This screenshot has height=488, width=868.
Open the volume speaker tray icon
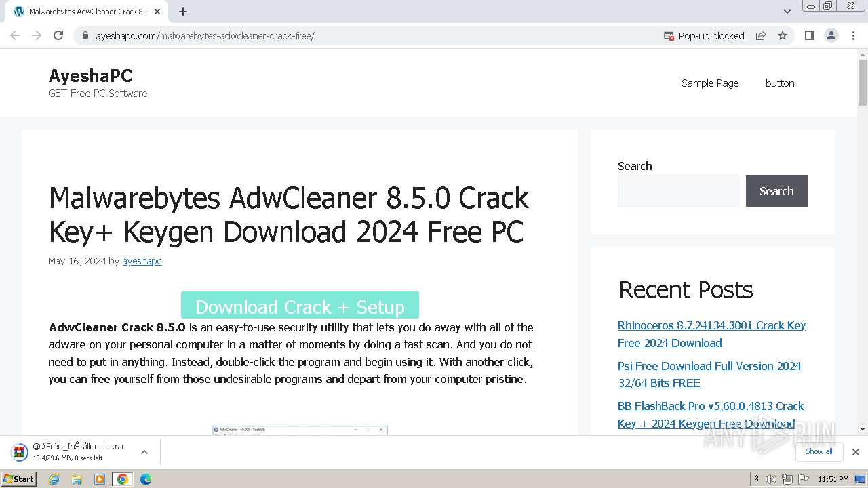(771, 479)
